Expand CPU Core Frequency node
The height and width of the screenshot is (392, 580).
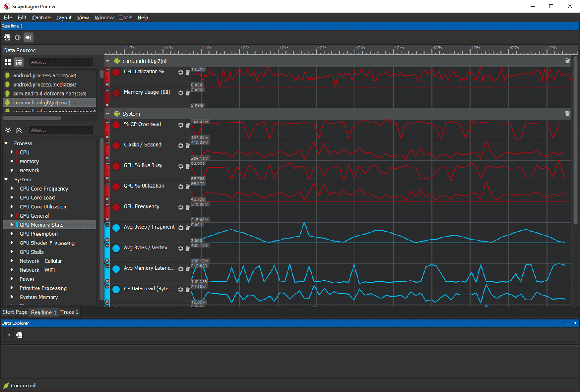pos(12,189)
